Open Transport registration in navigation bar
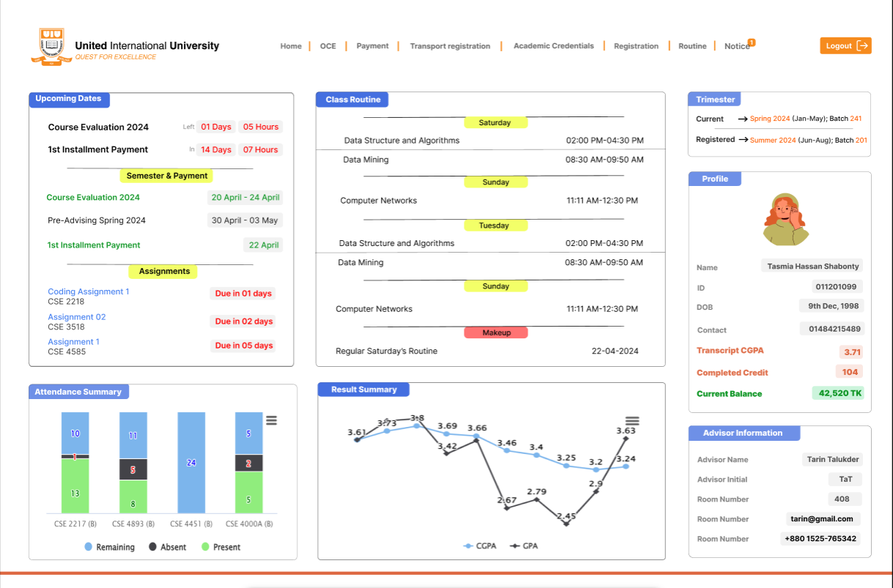 tap(450, 46)
